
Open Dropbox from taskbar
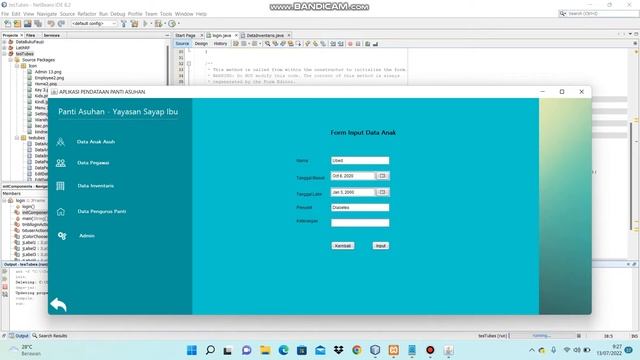coord(338,350)
